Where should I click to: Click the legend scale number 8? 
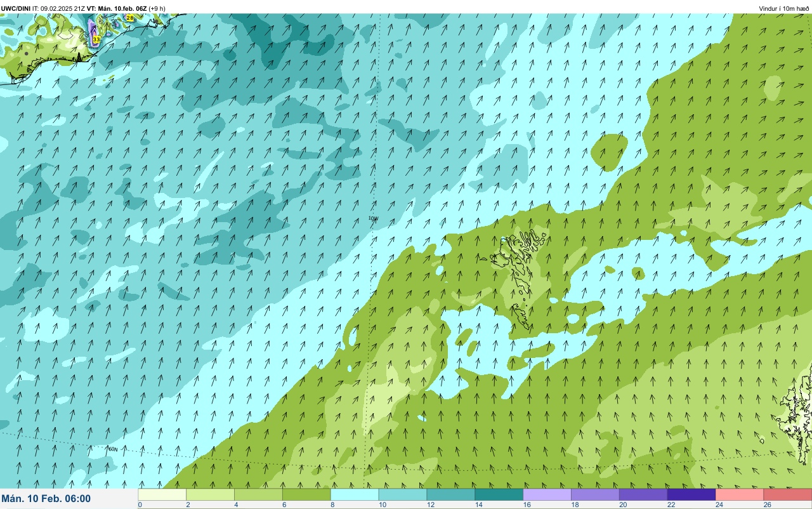(332, 505)
